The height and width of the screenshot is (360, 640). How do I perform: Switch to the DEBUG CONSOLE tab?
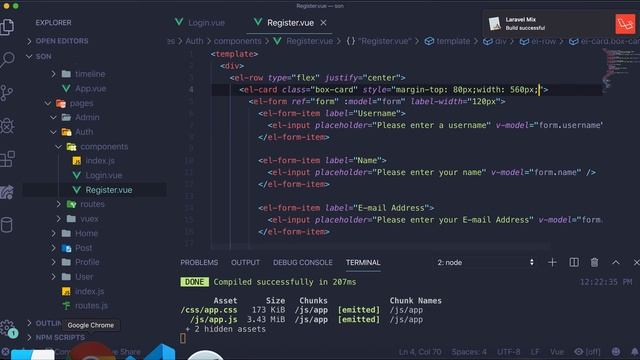point(302,262)
